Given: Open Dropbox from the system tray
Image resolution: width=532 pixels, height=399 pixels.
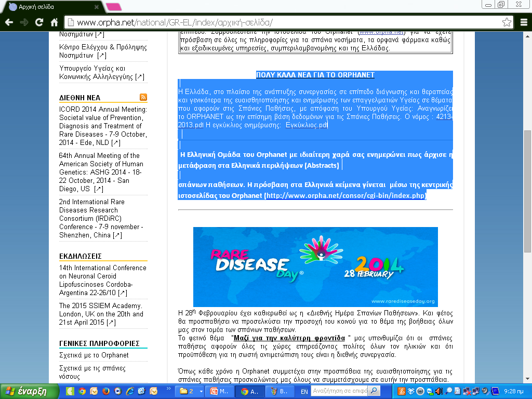Looking at the screenshot, I should [411, 391].
